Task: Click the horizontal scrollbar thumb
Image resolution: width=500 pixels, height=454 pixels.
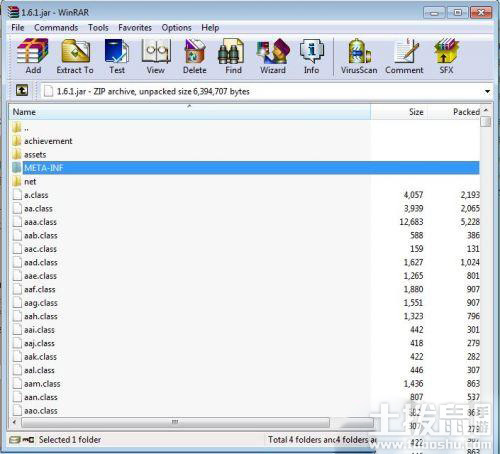Action: click(175, 422)
